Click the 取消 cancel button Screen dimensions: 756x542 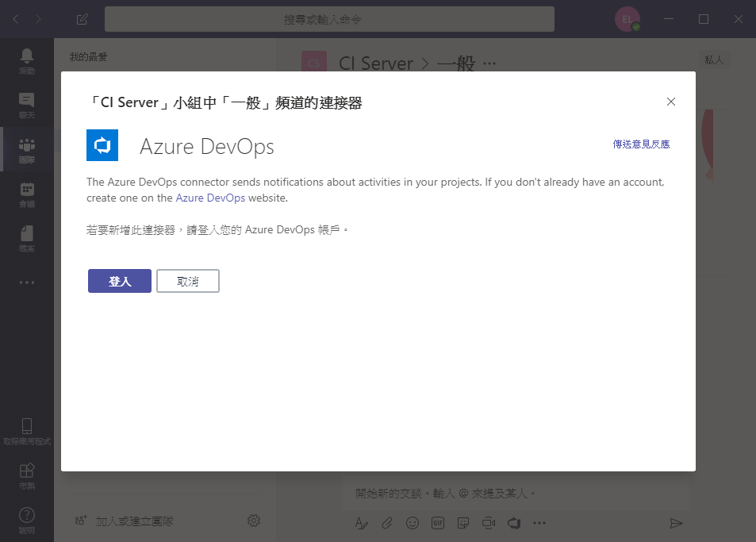[188, 281]
